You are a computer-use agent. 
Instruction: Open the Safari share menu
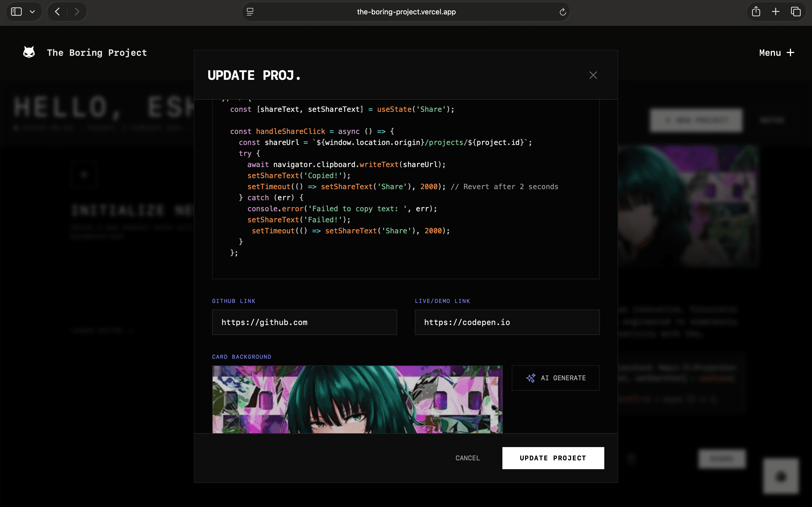[756, 12]
